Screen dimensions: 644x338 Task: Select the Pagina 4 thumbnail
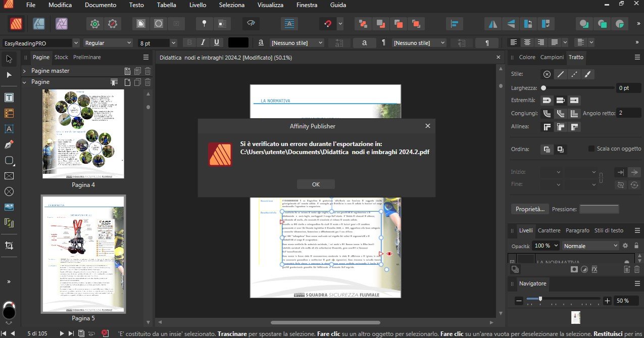83,134
